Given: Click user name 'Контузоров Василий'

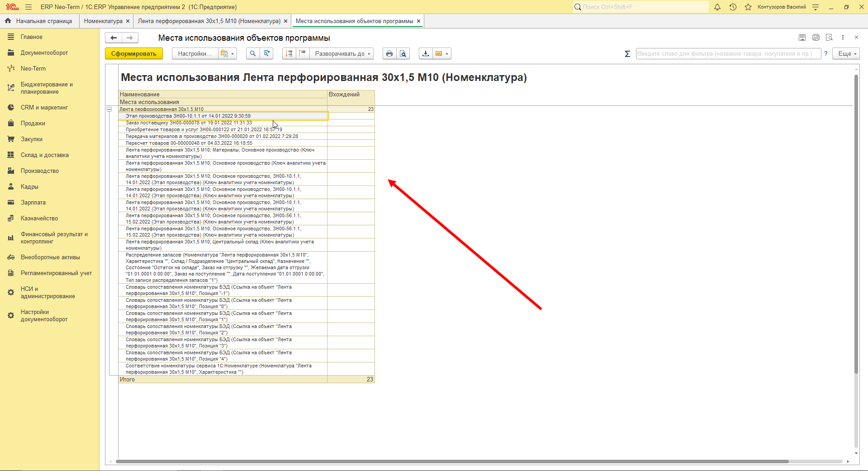Looking at the screenshot, I should click(782, 7).
